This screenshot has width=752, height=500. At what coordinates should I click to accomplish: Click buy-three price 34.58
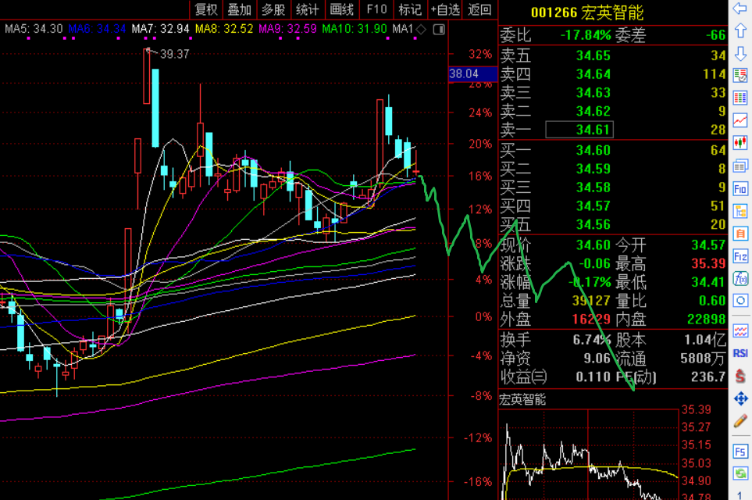pyautogui.click(x=593, y=187)
